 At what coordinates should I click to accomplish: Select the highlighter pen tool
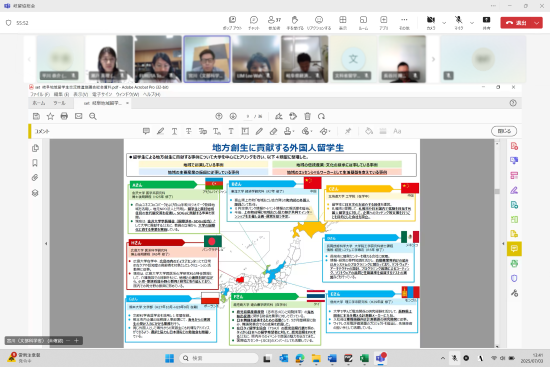click(160, 131)
